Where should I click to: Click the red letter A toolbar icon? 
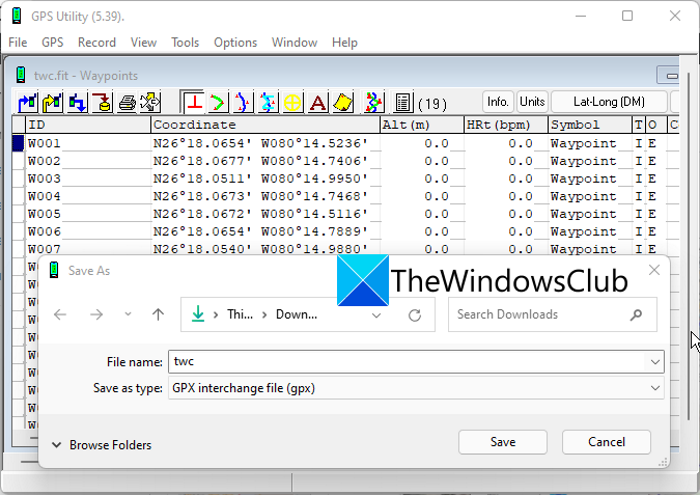318,102
